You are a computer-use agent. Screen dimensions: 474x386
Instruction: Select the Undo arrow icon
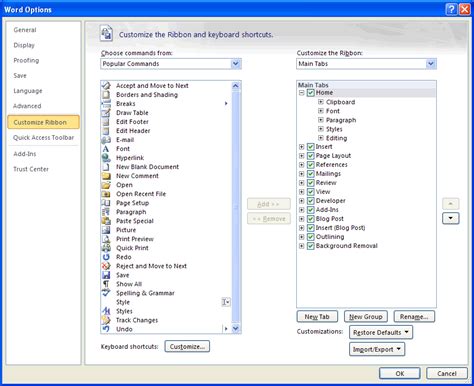pyautogui.click(x=106, y=329)
